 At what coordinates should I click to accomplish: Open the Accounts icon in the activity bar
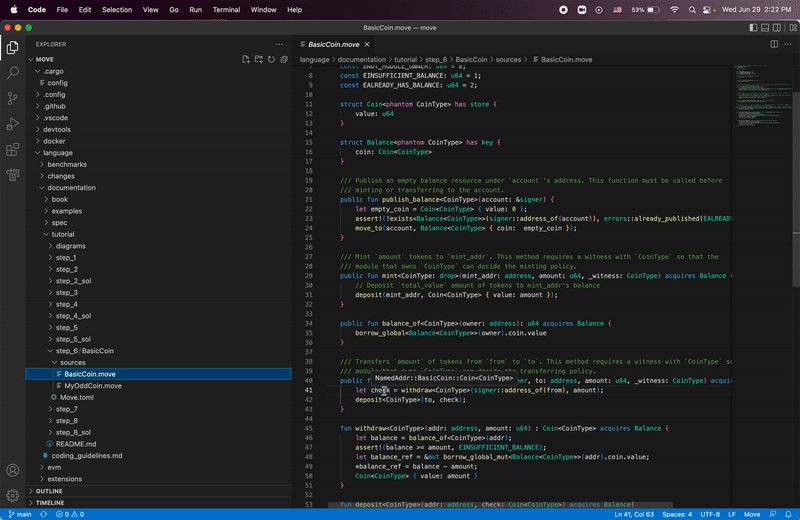pyautogui.click(x=13, y=470)
